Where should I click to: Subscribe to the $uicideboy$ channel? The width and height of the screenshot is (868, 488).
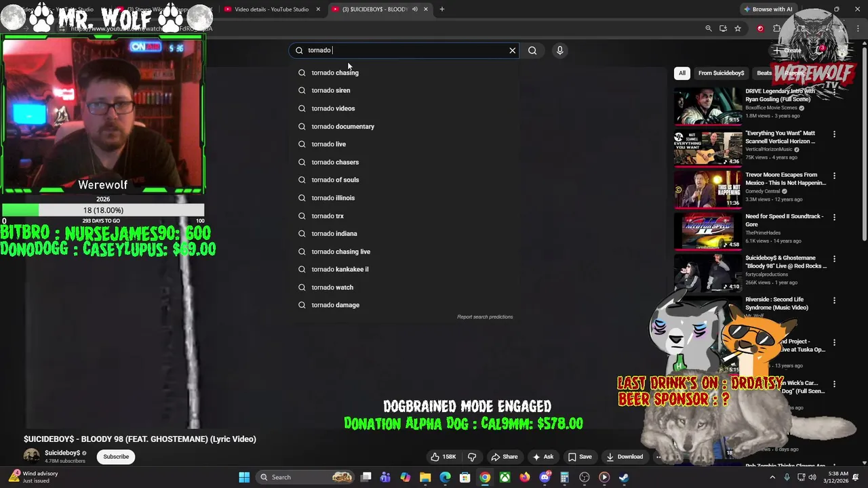pos(116,457)
